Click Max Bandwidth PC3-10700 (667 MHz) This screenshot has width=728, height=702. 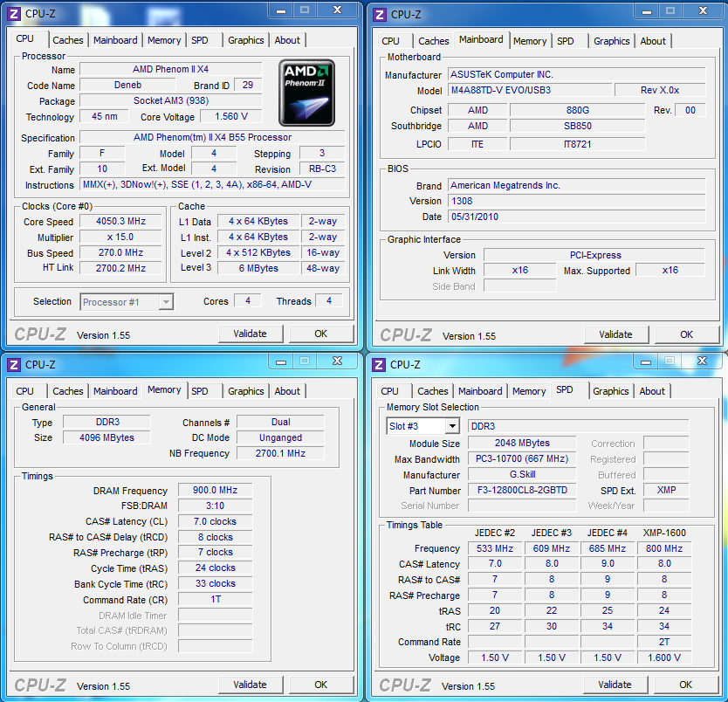point(522,459)
